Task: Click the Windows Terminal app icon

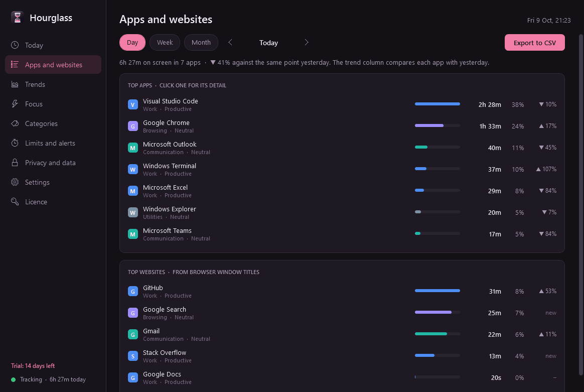Action: (x=133, y=169)
